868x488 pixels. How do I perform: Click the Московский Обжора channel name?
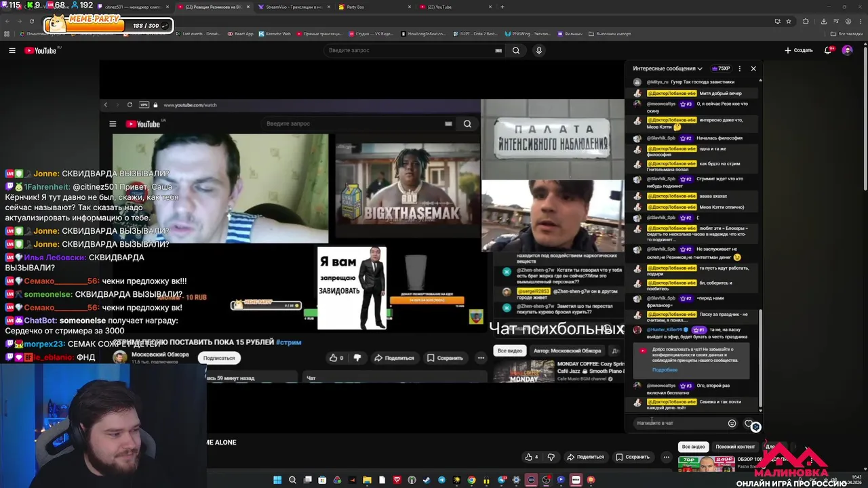pos(160,354)
